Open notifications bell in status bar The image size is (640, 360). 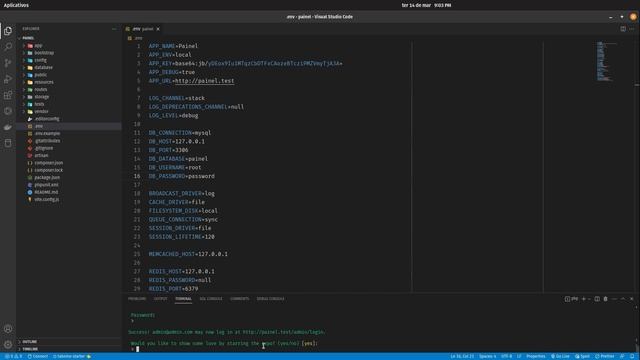click(632, 356)
